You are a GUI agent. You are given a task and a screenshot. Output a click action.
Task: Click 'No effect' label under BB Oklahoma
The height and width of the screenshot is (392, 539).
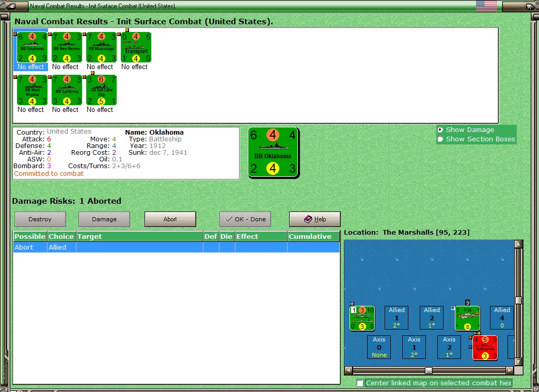pos(30,67)
